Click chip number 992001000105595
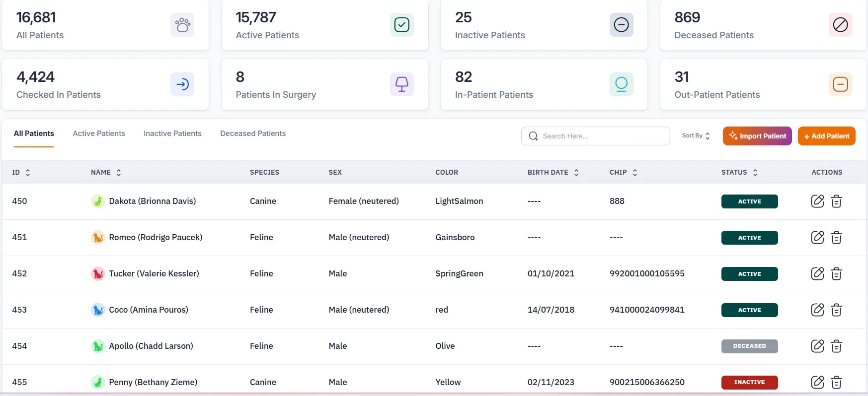The height and width of the screenshot is (396, 868). click(x=647, y=273)
